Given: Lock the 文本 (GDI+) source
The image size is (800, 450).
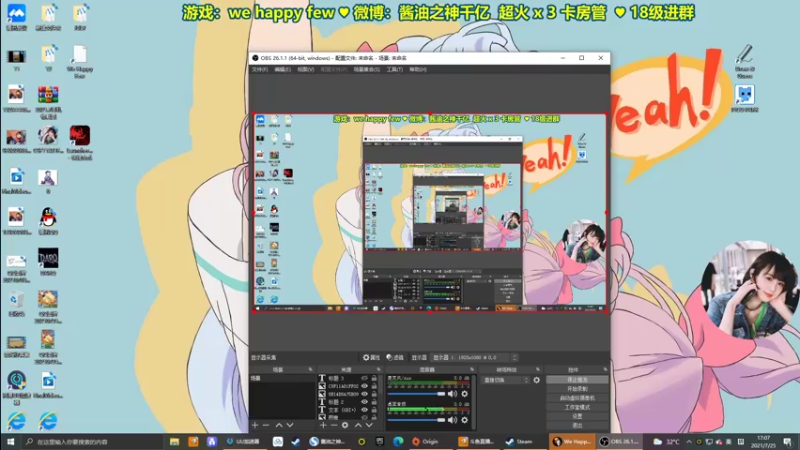Looking at the screenshot, I should pos(374,409).
